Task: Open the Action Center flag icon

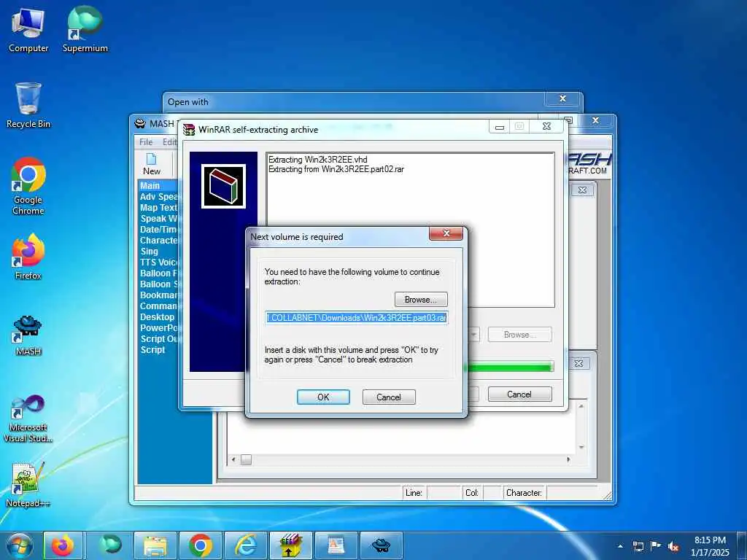Action: point(656,546)
